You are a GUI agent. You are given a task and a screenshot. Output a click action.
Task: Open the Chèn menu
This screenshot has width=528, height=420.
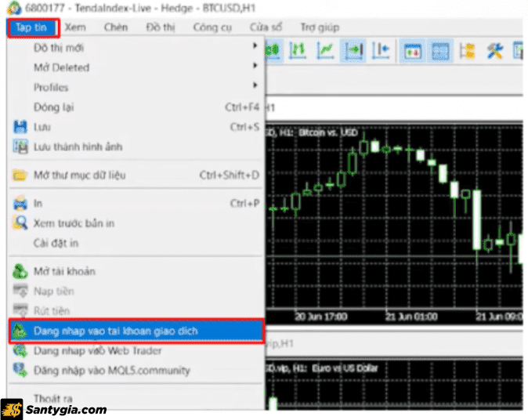tap(115, 27)
